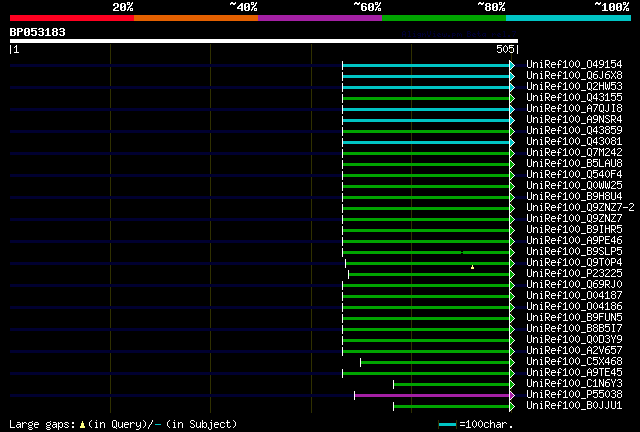Click the UniRef100_O49154 hit label

pyautogui.click(x=574, y=65)
